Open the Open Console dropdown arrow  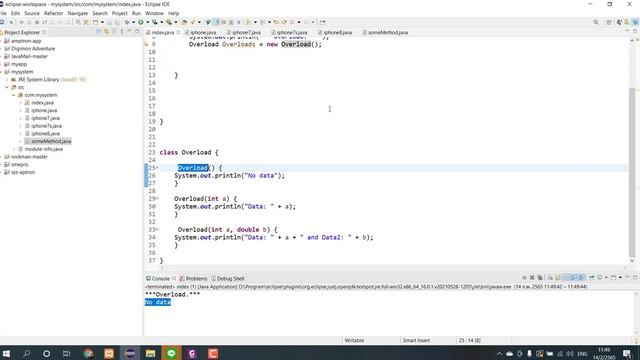pos(620,278)
